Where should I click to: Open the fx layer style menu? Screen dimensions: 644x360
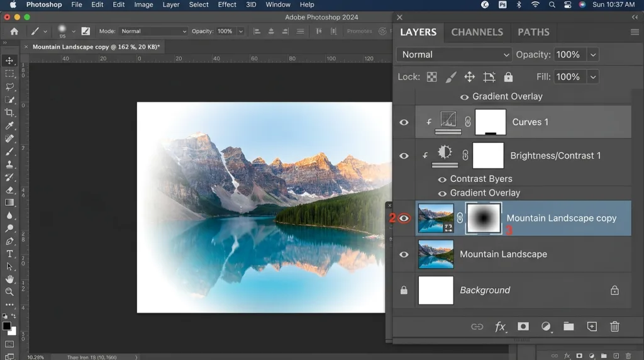point(500,327)
